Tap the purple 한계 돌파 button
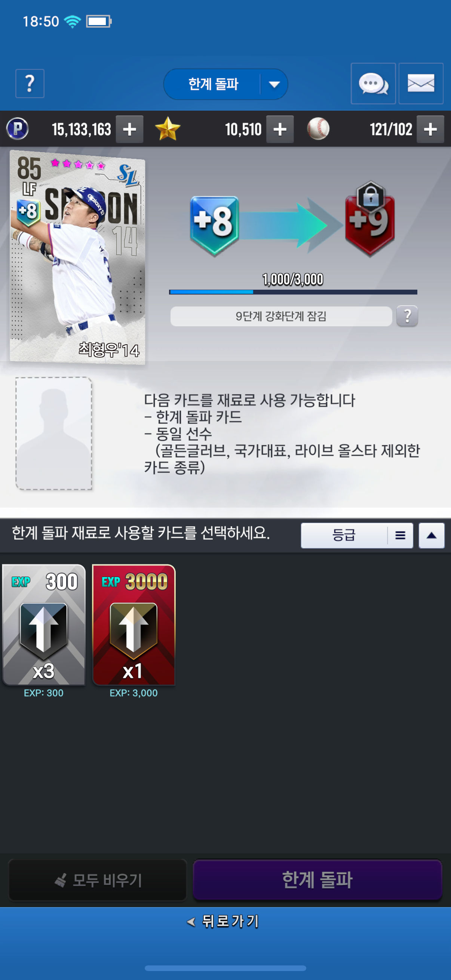This screenshot has height=980, width=451. [317, 880]
